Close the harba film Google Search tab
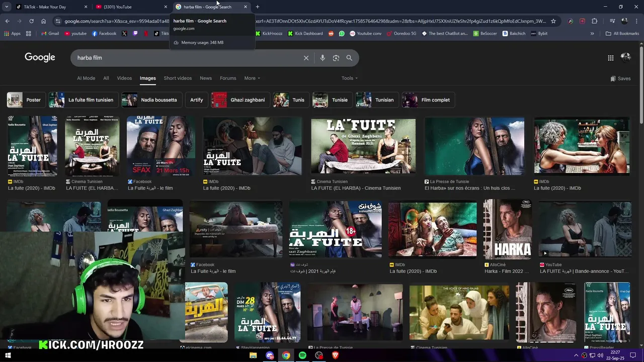 pos(246,7)
